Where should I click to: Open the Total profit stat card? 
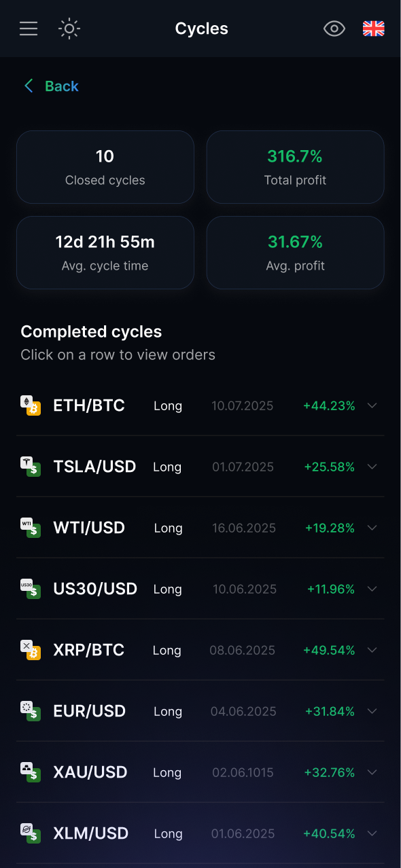pyautogui.click(x=295, y=167)
